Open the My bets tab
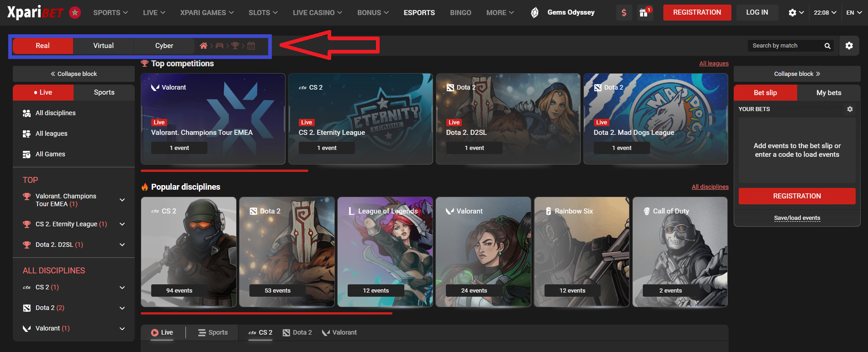Viewport: 868px width, 352px height. point(829,93)
